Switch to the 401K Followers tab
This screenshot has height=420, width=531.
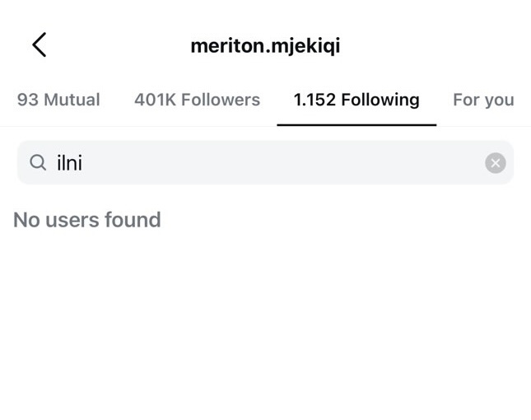click(x=197, y=100)
